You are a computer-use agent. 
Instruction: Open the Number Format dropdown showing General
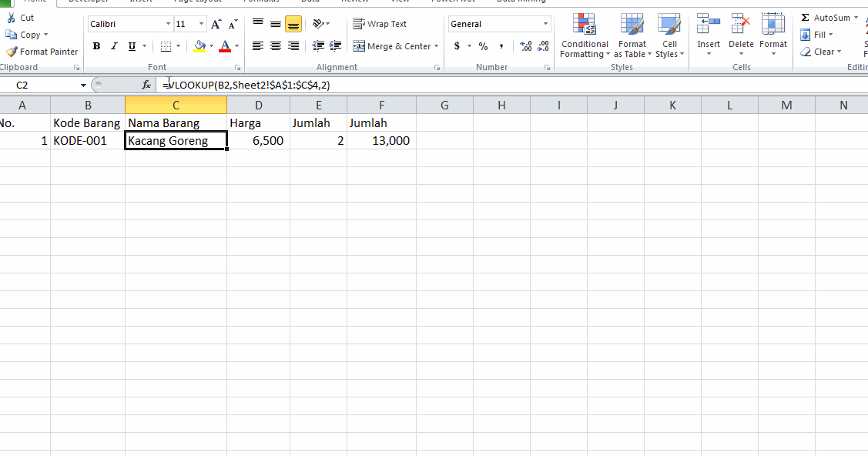pos(498,23)
